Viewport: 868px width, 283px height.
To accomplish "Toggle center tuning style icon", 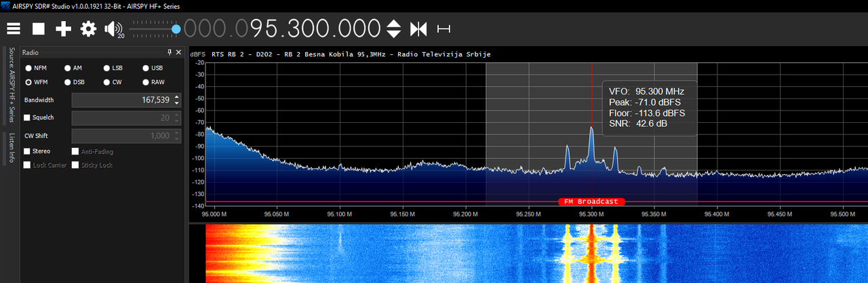I will (418, 29).
